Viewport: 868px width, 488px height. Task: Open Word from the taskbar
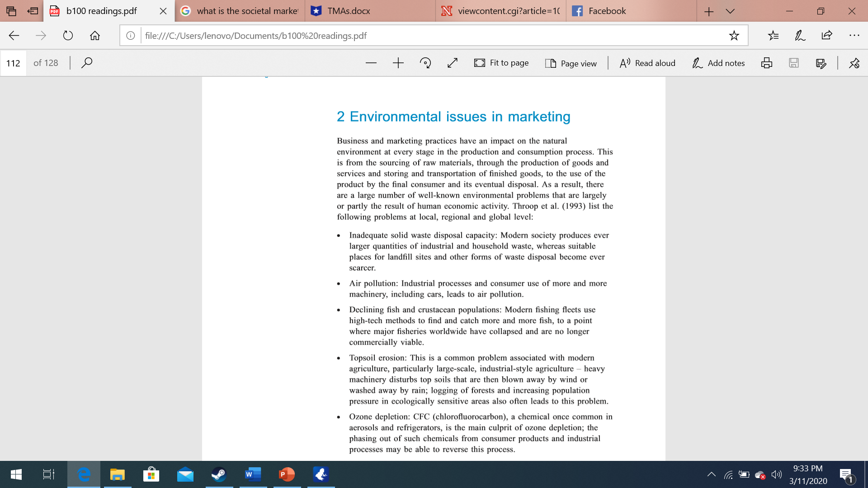tap(253, 474)
